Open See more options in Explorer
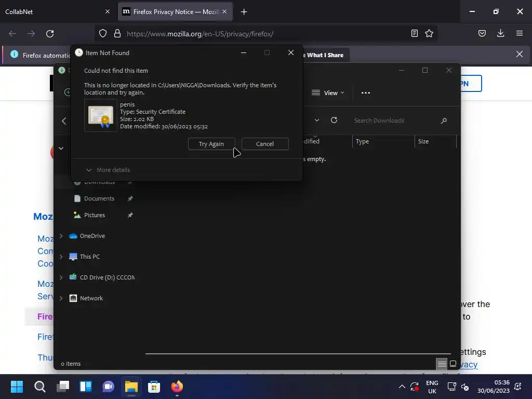 point(366,93)
